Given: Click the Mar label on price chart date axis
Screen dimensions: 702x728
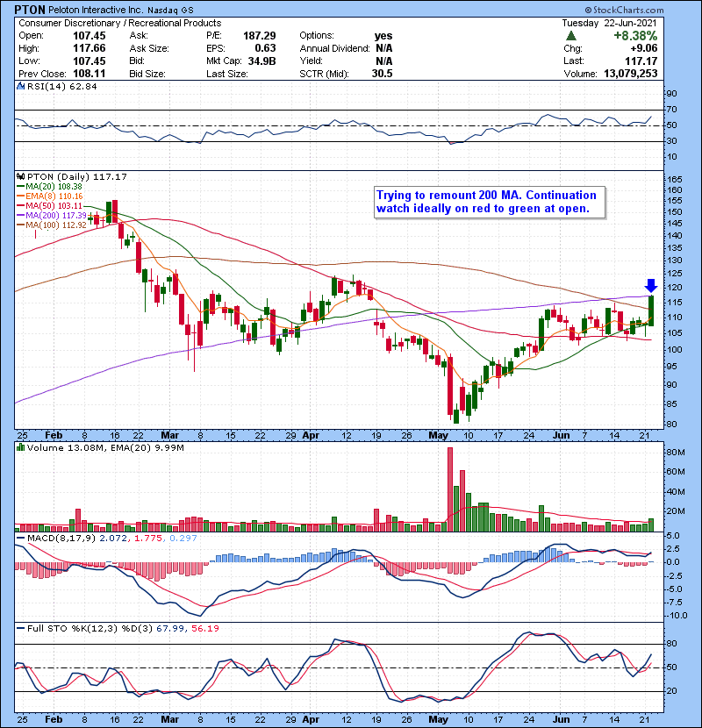Looking at the screenshot, I should (169, 436).
